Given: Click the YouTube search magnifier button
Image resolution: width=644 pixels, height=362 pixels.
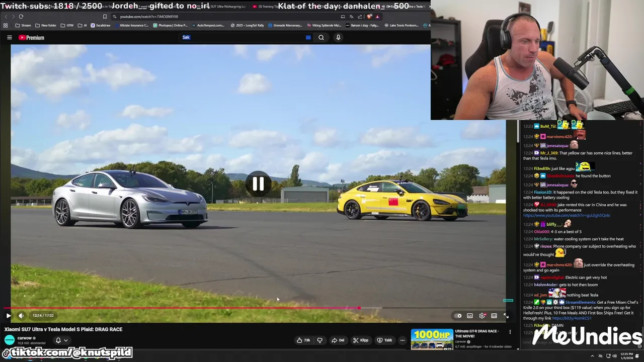Looking at the screenshot, I should pos(321,37).
